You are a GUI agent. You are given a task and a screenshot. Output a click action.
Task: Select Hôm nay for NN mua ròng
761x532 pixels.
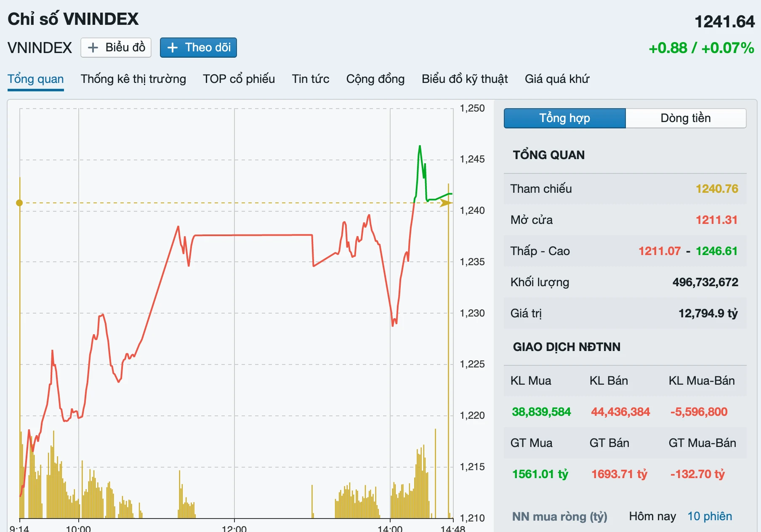pos(652,516)
